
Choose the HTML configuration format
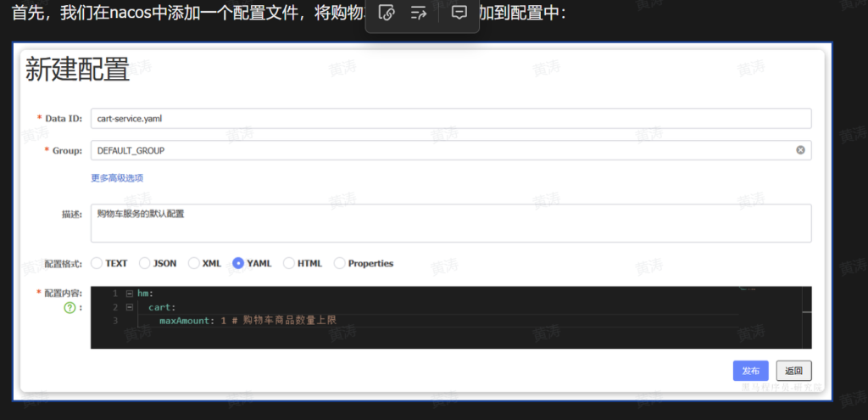[x=289, y=263]
